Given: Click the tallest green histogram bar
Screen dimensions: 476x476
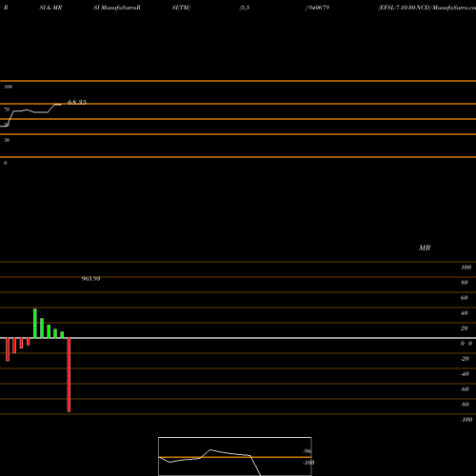Looking at the screenshot, I should pos(35,324).
